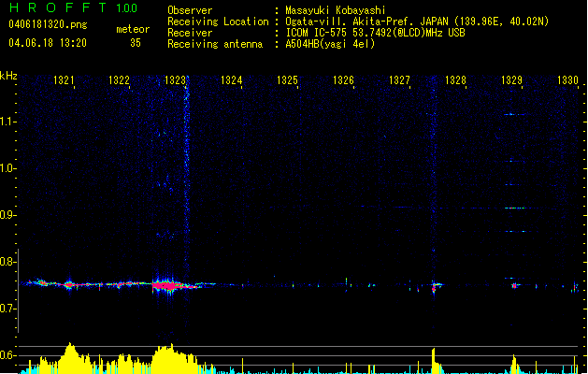This screenshot has height=374, width=588.
Task: Click the 1.0 kHz axis label
Action: pyautogui.click(x=7, y=168)
